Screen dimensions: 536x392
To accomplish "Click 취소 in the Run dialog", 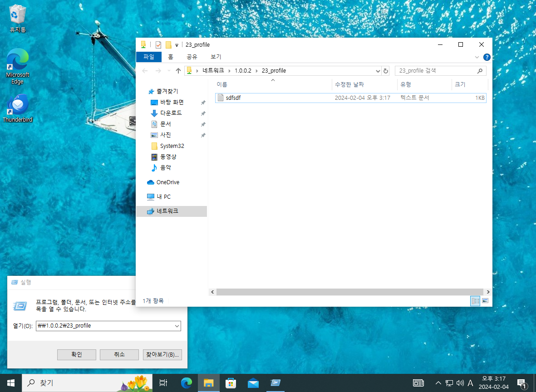I will click(x=119, y=354).
